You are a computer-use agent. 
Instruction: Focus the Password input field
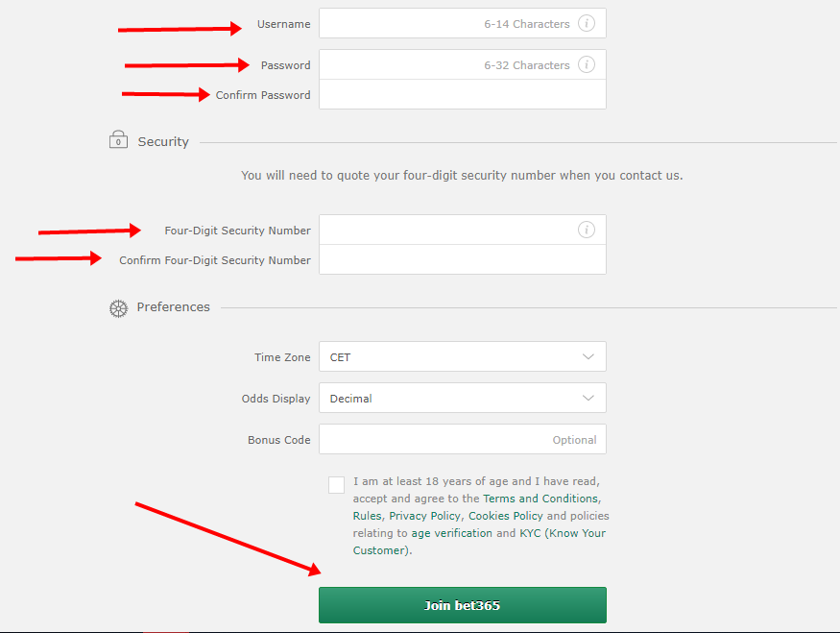[x=463, y=64]
